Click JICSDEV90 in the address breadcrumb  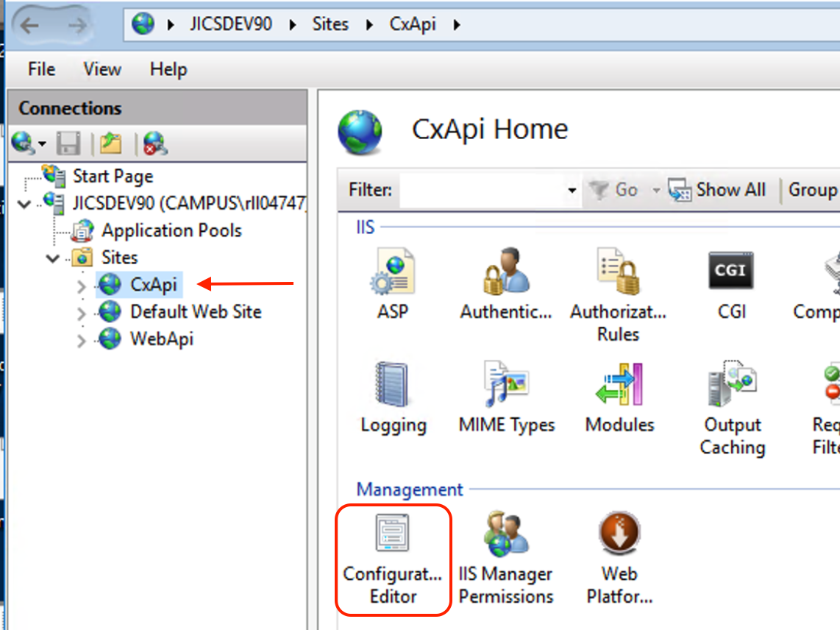[231, 24]
